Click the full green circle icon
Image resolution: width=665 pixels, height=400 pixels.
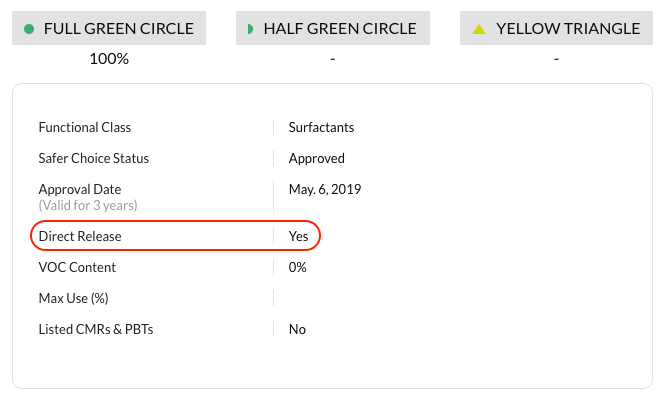point(29,29)
